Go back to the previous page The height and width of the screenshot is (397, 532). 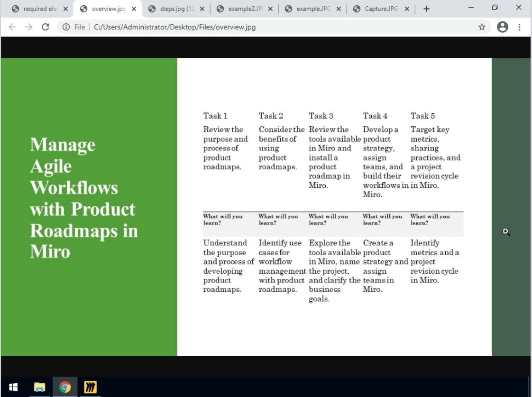click(12, 27)
